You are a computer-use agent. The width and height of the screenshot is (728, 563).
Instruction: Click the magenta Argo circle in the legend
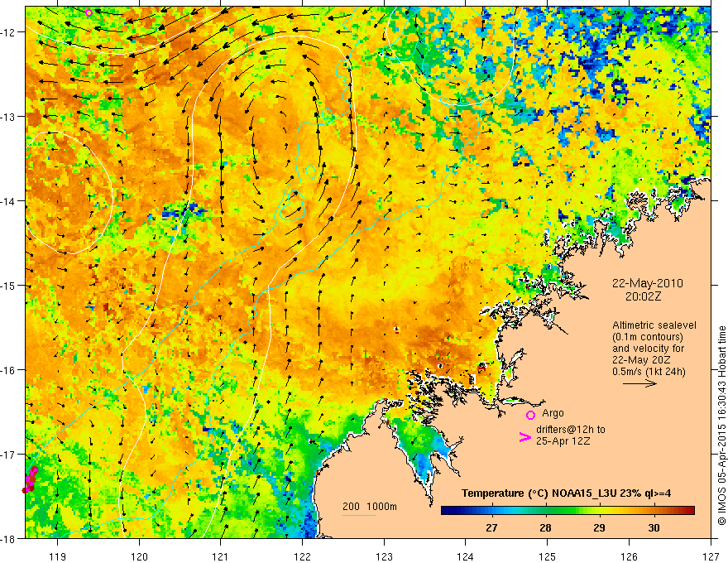tap(530, 416)
